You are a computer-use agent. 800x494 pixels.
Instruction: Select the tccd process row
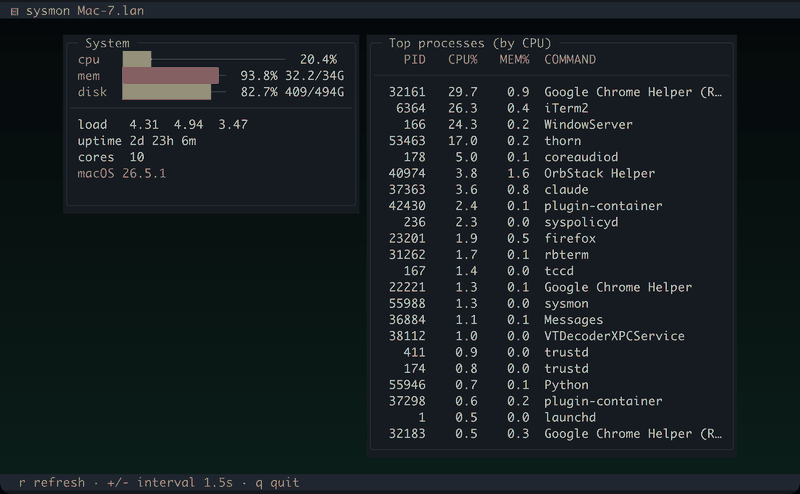tap(552, 271)
